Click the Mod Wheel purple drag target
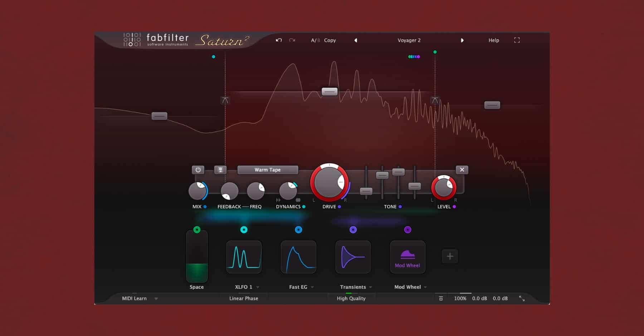Screen dimensions: 644x336 (408, 229)
